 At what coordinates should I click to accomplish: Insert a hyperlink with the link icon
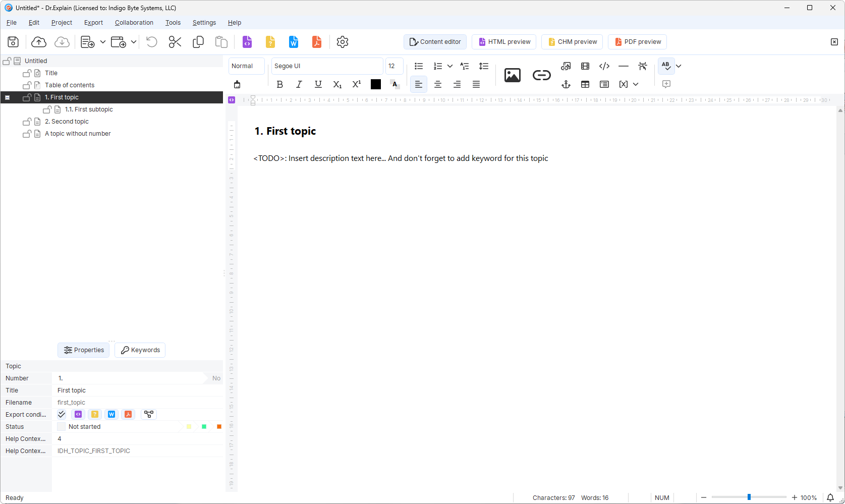[x=542, y=75]
